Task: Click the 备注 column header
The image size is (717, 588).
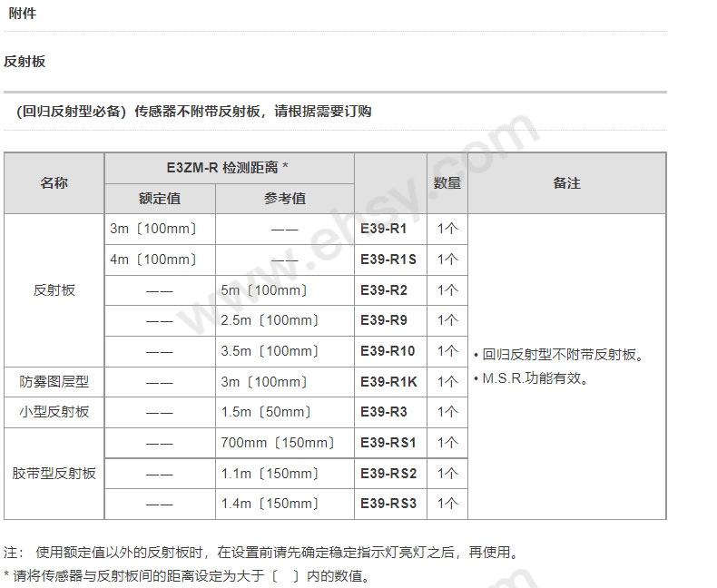Action: [x=566, y=183]
